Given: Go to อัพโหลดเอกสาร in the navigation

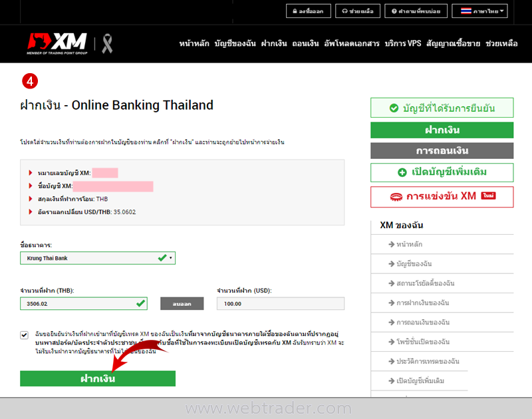Looking at the screenshot, I should pos(352,44).
